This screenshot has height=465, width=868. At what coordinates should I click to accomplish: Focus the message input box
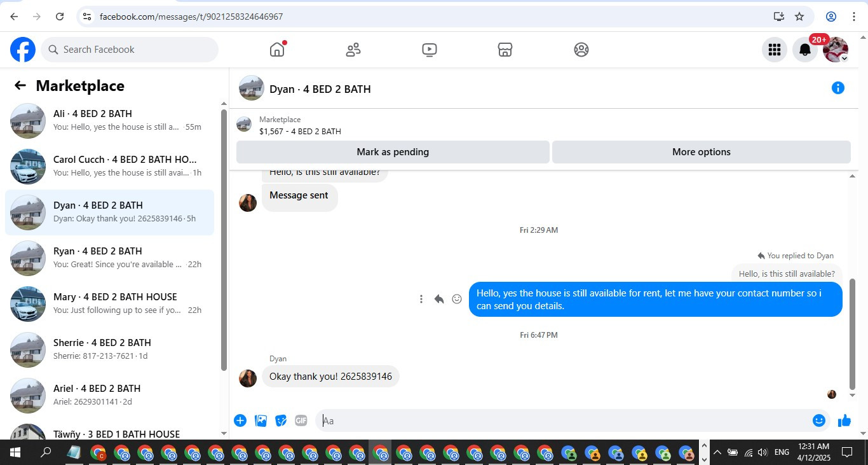(x=564, y=420)
